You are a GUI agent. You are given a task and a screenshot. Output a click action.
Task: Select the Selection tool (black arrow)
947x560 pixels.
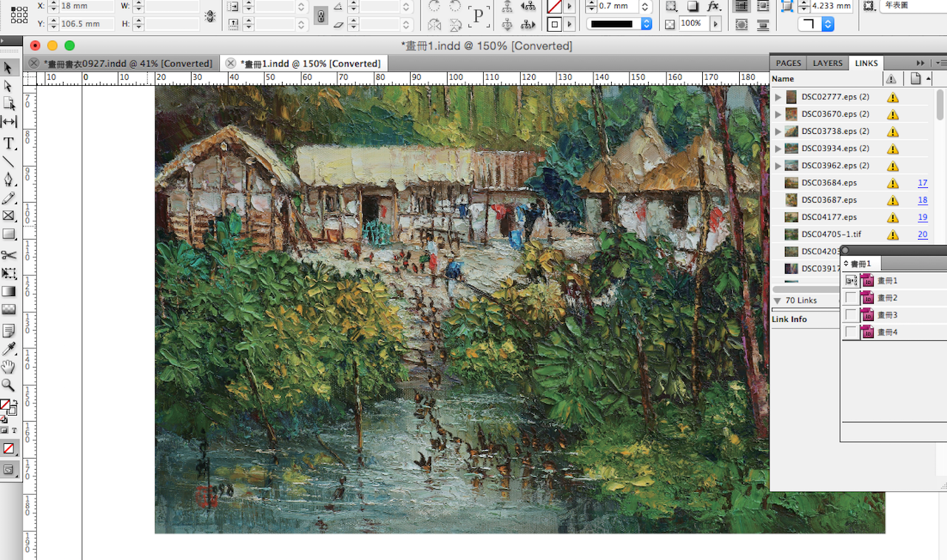click(x=9, y=67)
